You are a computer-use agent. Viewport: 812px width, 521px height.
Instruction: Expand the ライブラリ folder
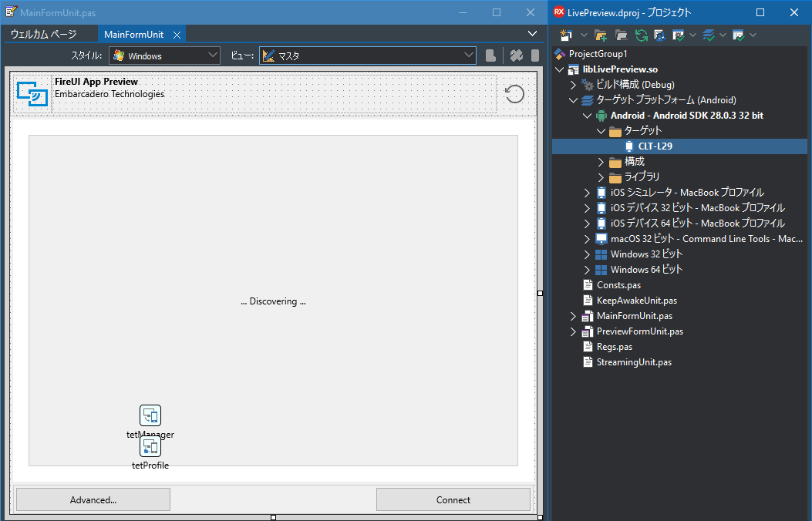coord(601,177)
